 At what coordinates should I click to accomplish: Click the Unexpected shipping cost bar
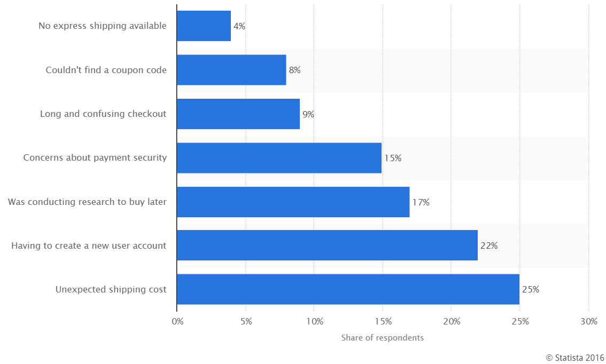[x=348, y=289]
